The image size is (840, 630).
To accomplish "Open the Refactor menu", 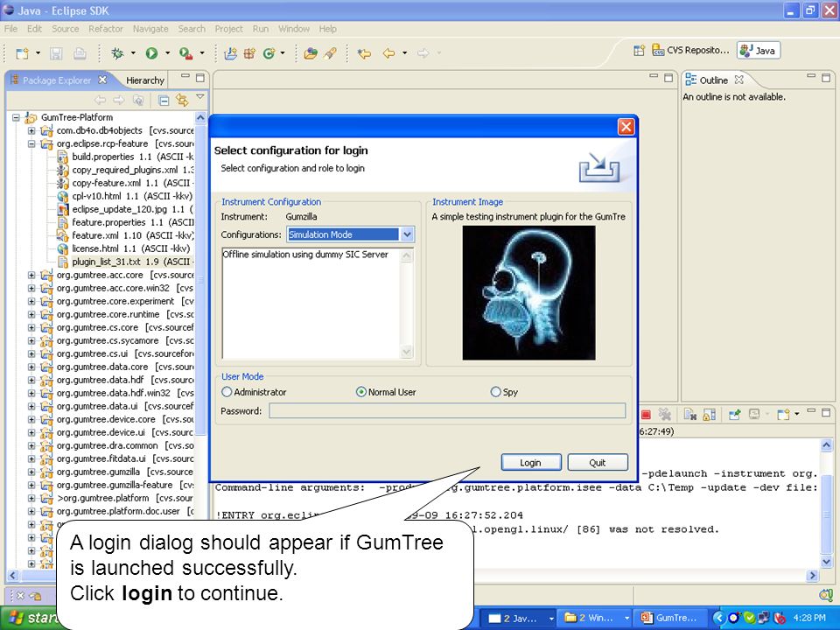I will click(106, 29).
